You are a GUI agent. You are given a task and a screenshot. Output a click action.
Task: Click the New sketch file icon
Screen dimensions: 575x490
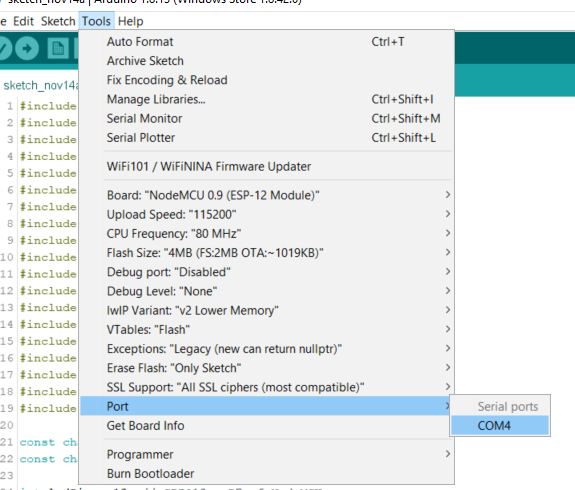point(58,48)
